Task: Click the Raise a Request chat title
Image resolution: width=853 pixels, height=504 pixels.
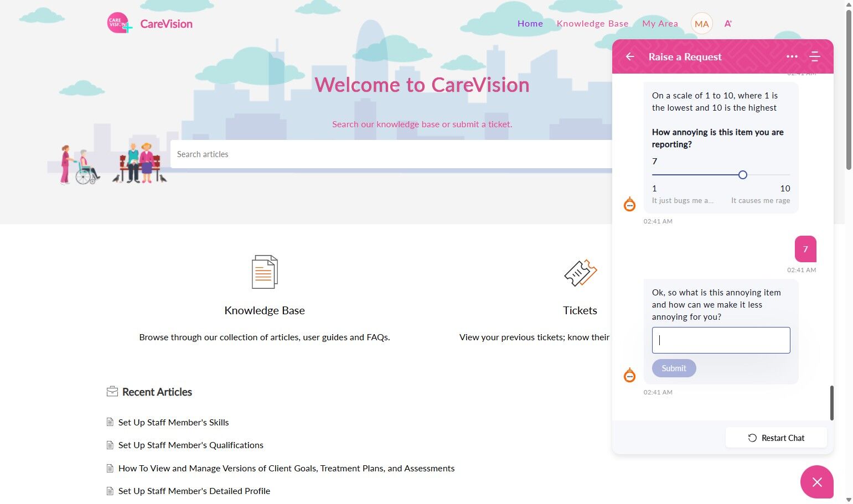Action: tap(685, 56)
